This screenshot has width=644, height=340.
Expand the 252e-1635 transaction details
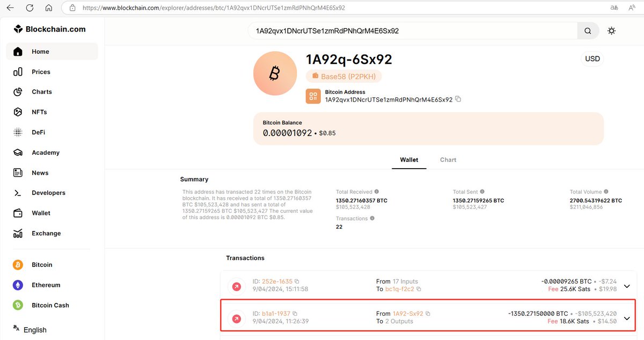626,286
